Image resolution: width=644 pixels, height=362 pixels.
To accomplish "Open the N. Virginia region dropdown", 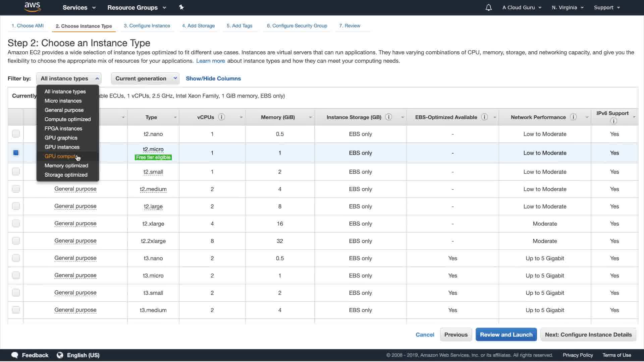I will pos(567,7).
